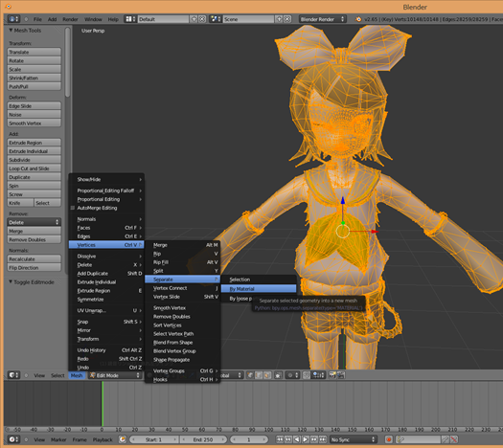The width and height of the screenshot is (503, 448).
Task: Open the Blender Render engine dropdown
Action: click(x=322, y=19)
